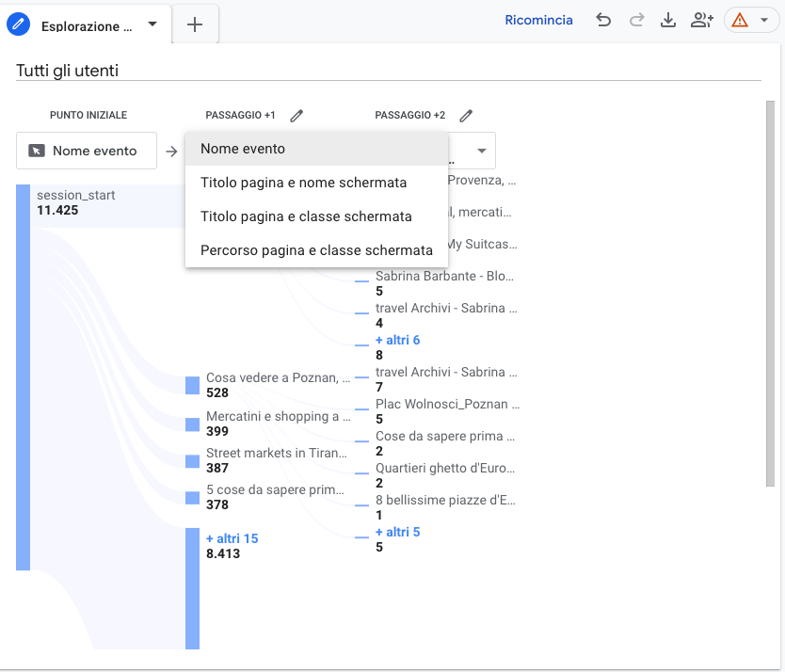Select 'Percorso pagina e classe schermata'
Viewport: 785px width, 672px height.
click(316, 250)
